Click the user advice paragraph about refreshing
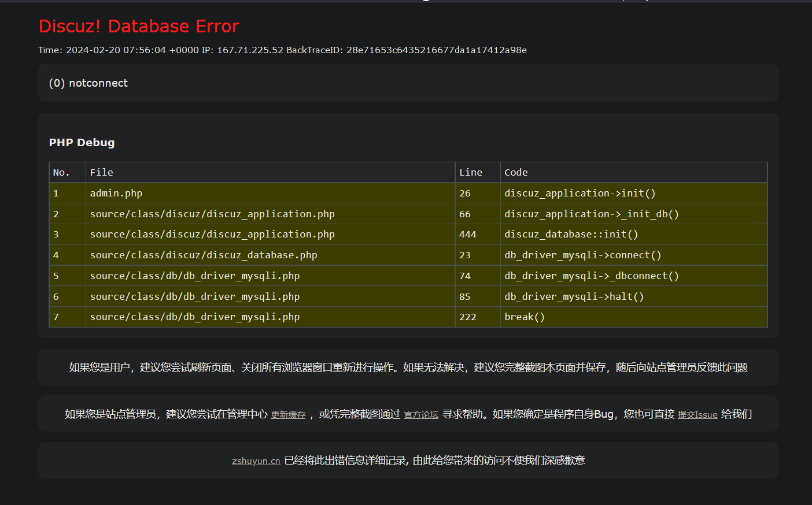The width and height of the screenshot is (812, 505). pyautogui.click(x=408, y=367)
